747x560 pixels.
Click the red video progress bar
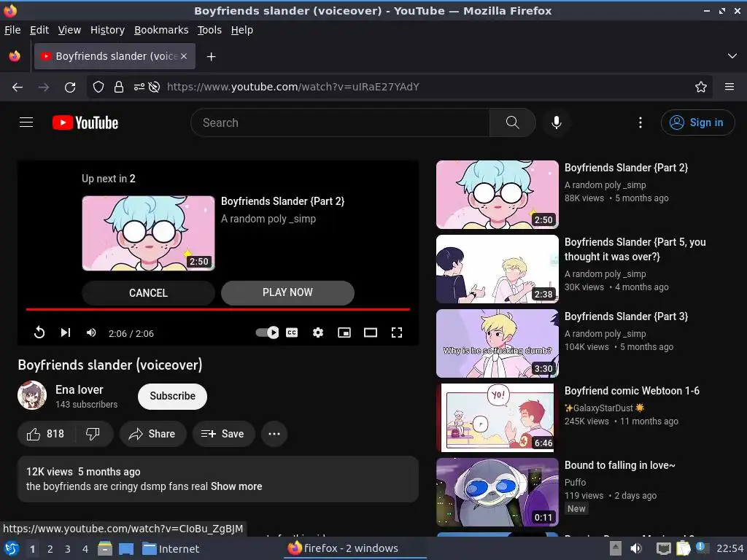click(217, 309)
